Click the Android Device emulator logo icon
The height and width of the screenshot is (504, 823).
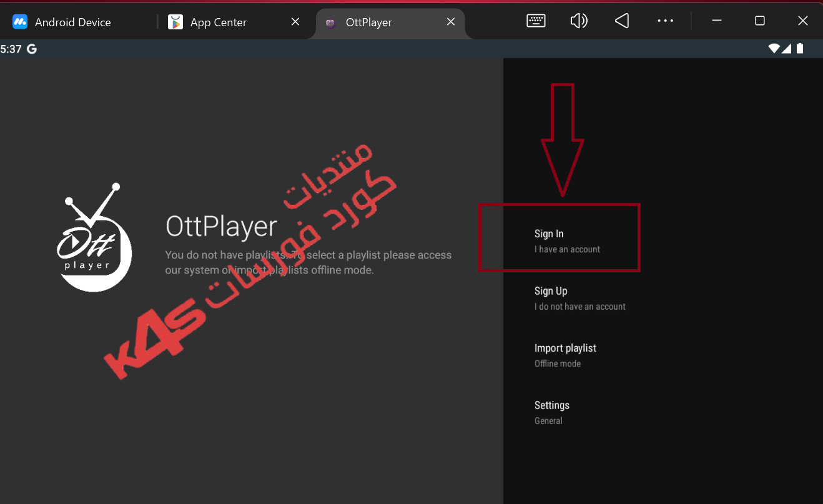point(20,22)
